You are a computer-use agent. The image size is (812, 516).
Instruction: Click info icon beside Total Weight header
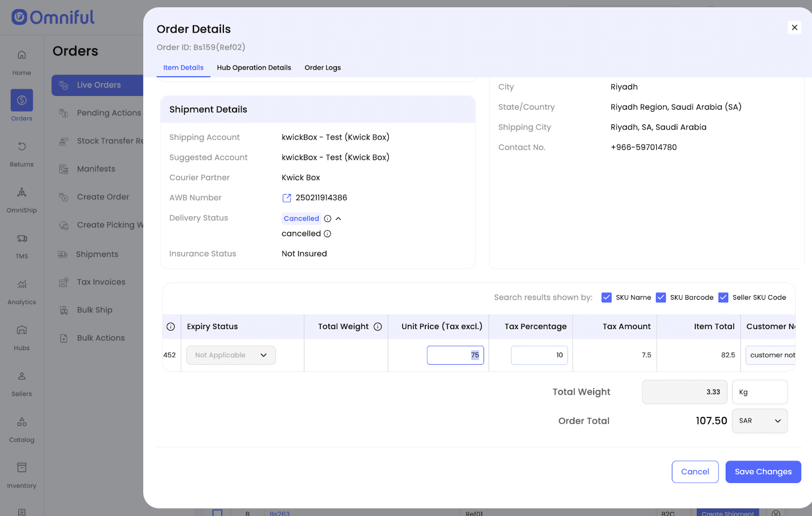(x=378, y=327)
